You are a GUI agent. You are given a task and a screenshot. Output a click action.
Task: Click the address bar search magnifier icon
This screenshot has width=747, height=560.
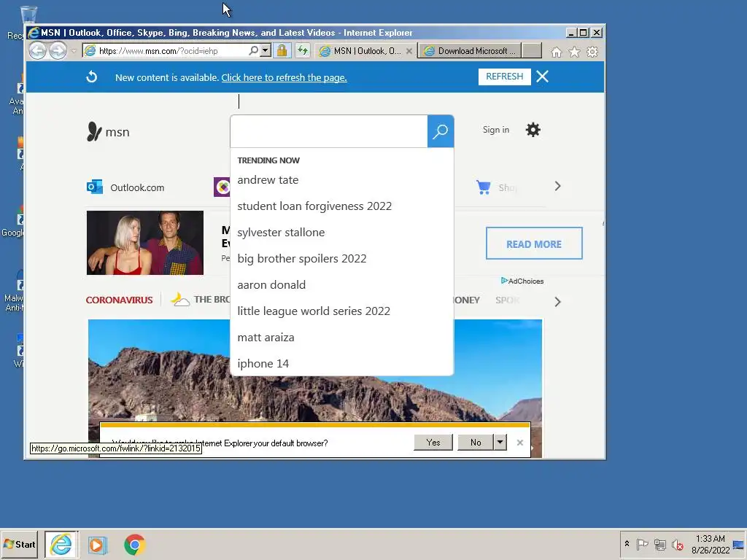click(253, 50)
